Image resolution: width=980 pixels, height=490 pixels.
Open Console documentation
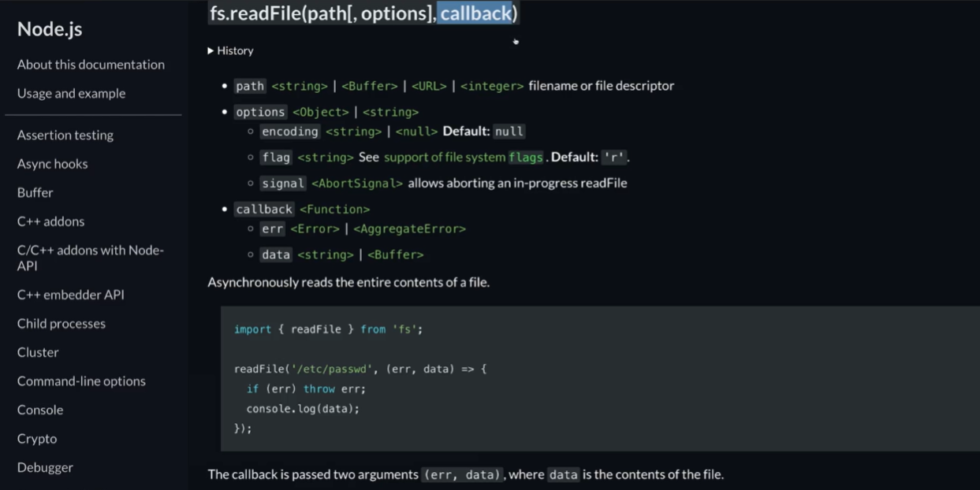pyautogui.click(x=40, y=410)
